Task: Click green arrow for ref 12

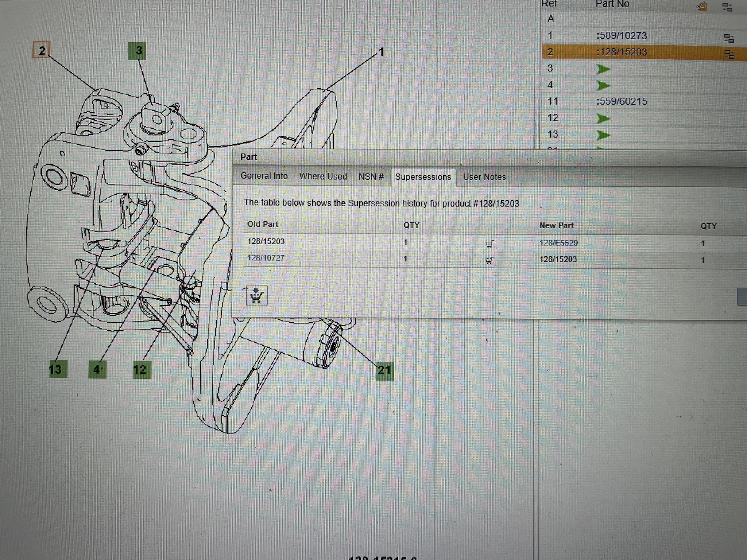Action: tap(604, 118)
